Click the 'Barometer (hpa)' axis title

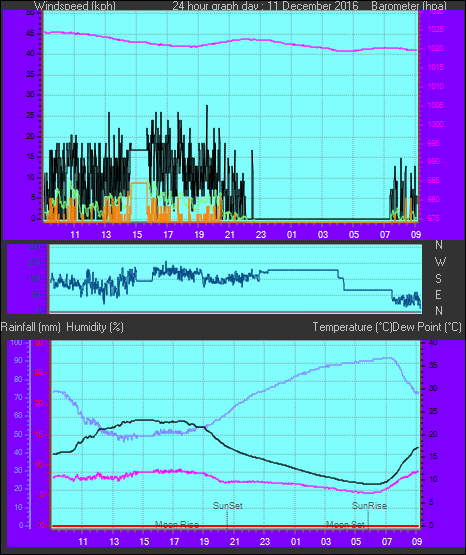[x=409, y=6]
